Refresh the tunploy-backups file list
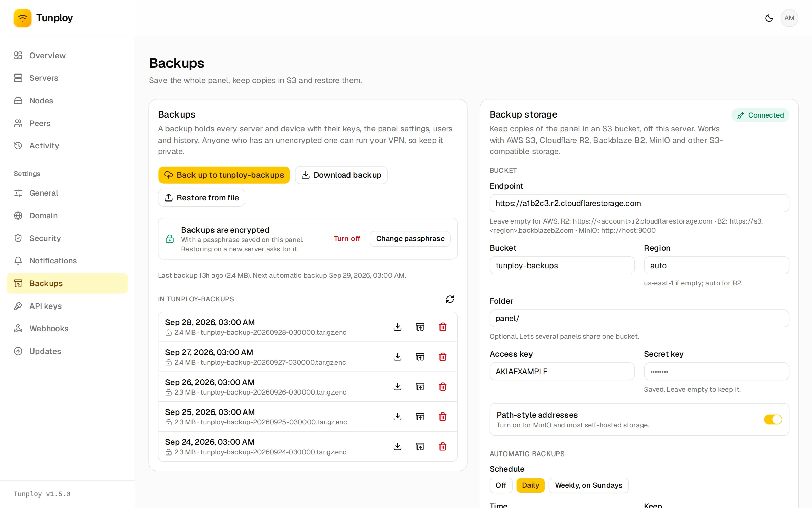 (x=450, y=299)
